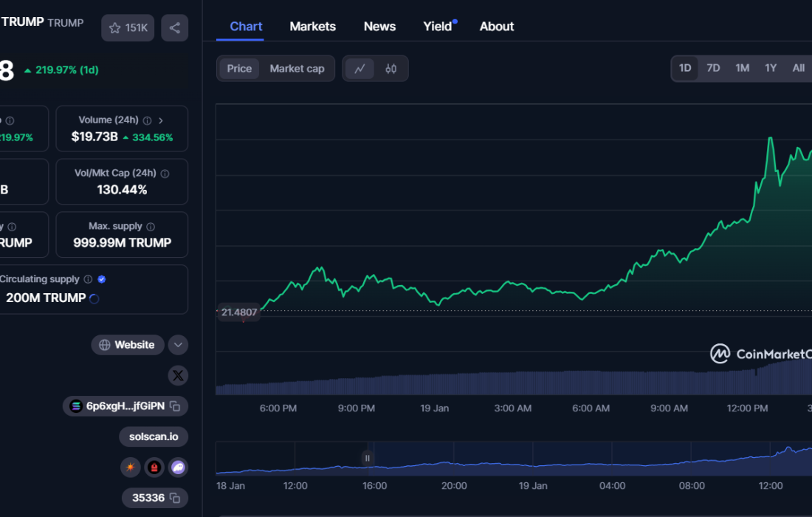812x517 pixels.
Task: Expand Volume (24h) details arrow
Action: click(161, 120)
